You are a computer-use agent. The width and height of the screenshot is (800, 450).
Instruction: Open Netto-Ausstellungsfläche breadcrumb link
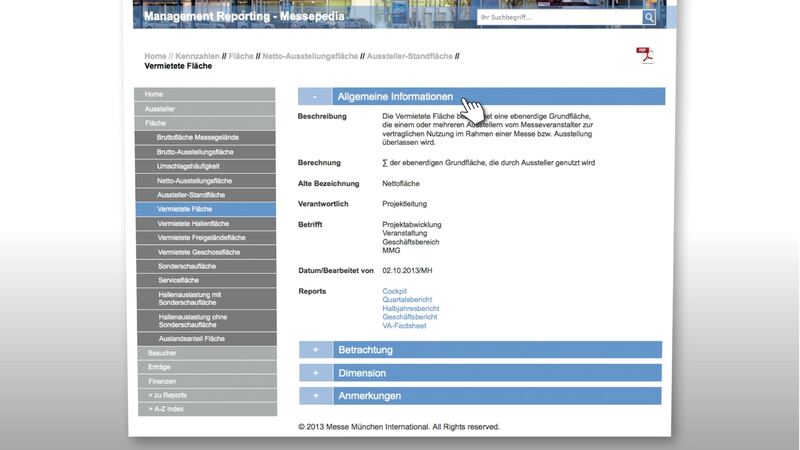click(310, 56)
